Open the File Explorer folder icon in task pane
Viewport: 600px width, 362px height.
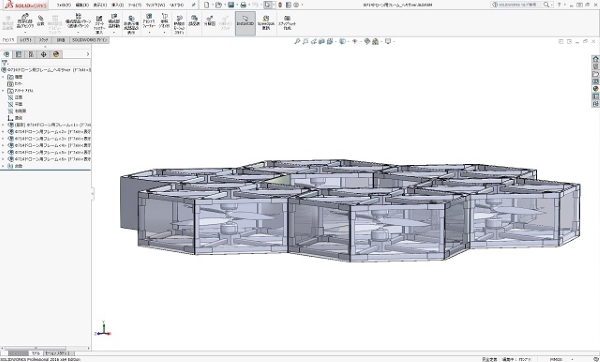tap(595, 74)
